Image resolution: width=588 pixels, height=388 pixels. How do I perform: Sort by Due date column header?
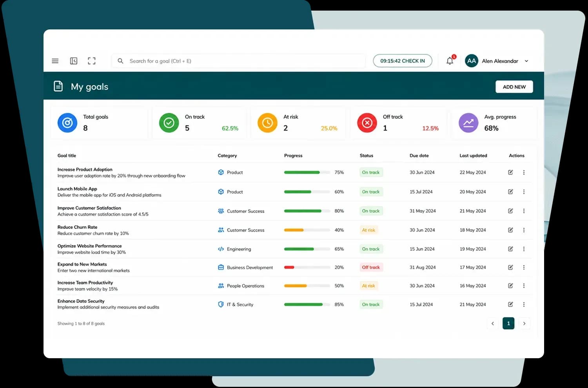tap(419, 156)
